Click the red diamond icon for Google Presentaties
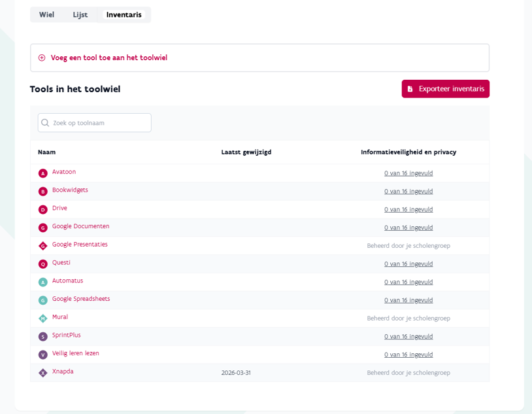This screenshot has height=414, width=532. tap(42, 246)
